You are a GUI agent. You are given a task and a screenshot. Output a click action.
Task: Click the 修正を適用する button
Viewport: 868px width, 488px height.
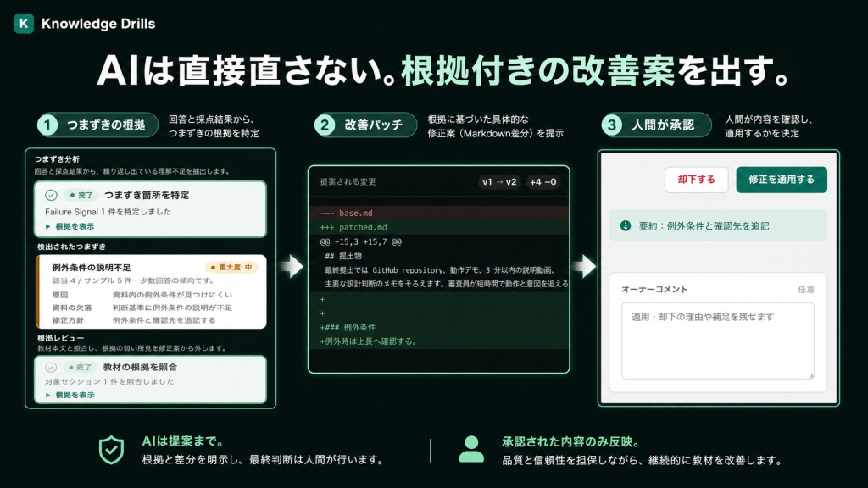[x=781, y=180]
